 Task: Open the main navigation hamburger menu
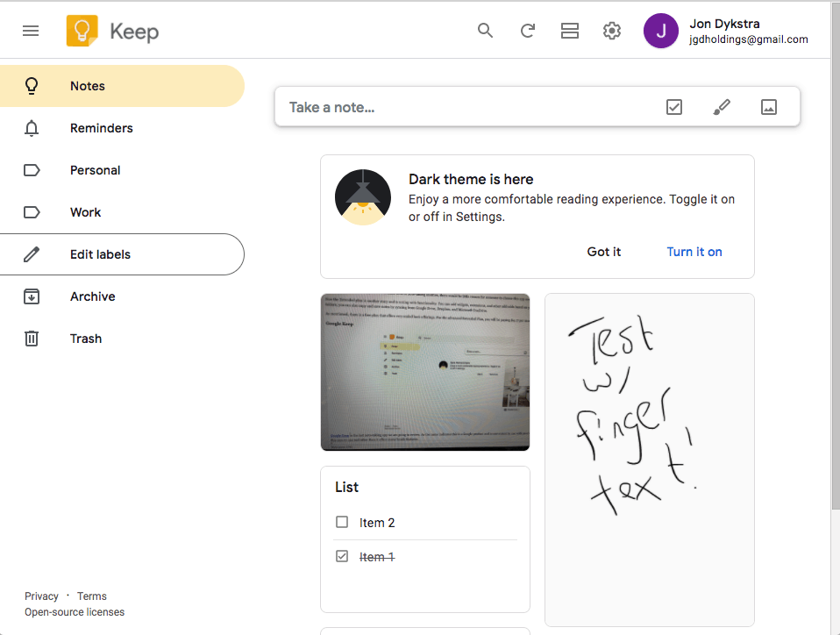click(x=31, y=30)
